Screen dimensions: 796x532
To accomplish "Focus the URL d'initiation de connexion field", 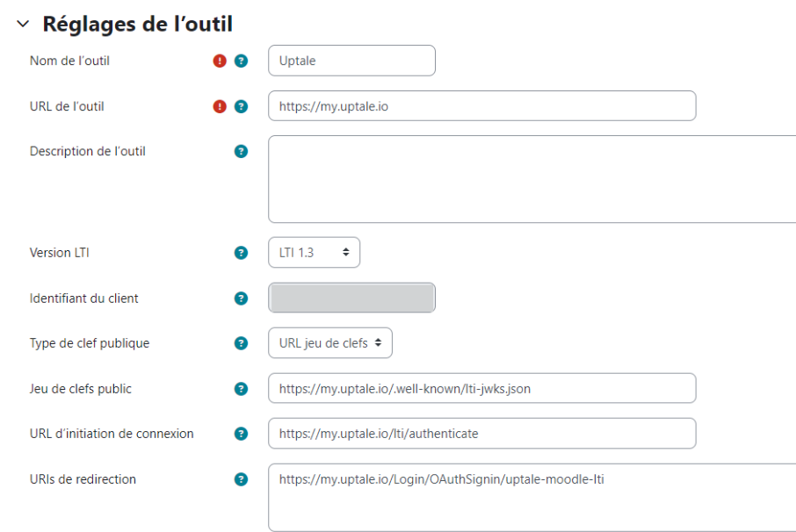I will click(x=481, y=434).
